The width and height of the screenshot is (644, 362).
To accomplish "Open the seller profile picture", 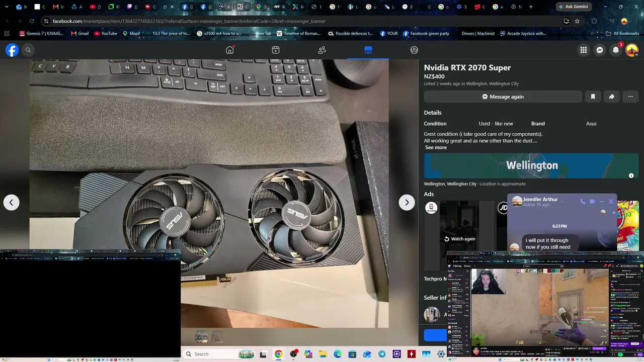I will pos(432,315).
